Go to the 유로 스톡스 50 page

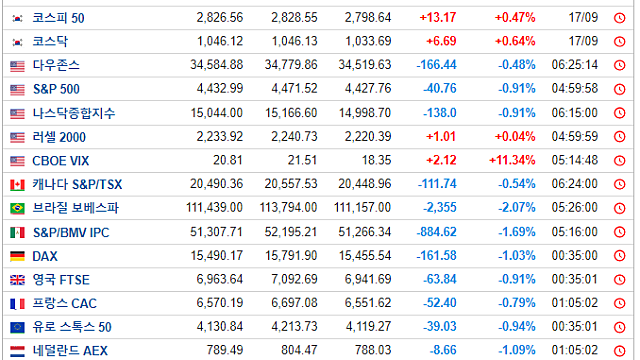pos(72,327)
